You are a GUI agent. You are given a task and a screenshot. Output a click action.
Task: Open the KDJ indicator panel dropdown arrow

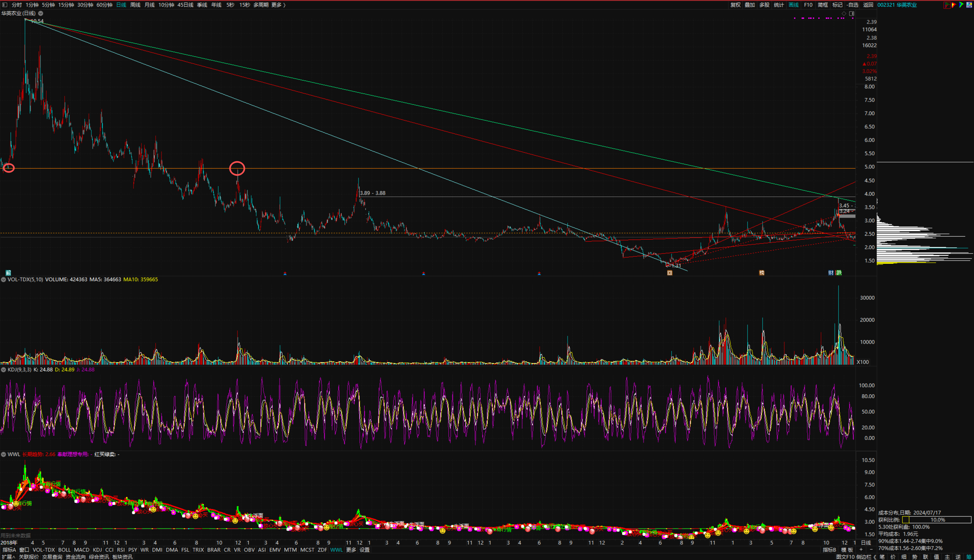pyautogui.click(x=3, y=370)
